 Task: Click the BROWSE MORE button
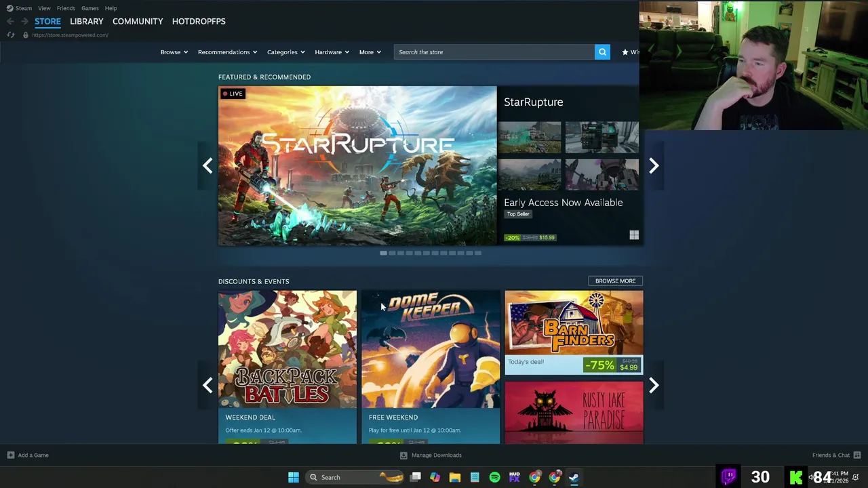point(615,281)
